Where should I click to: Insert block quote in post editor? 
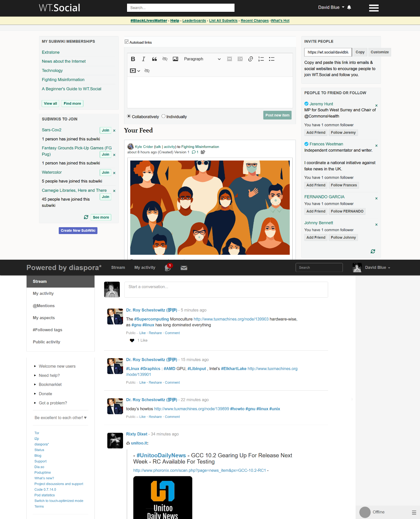[x=155, y=59]
